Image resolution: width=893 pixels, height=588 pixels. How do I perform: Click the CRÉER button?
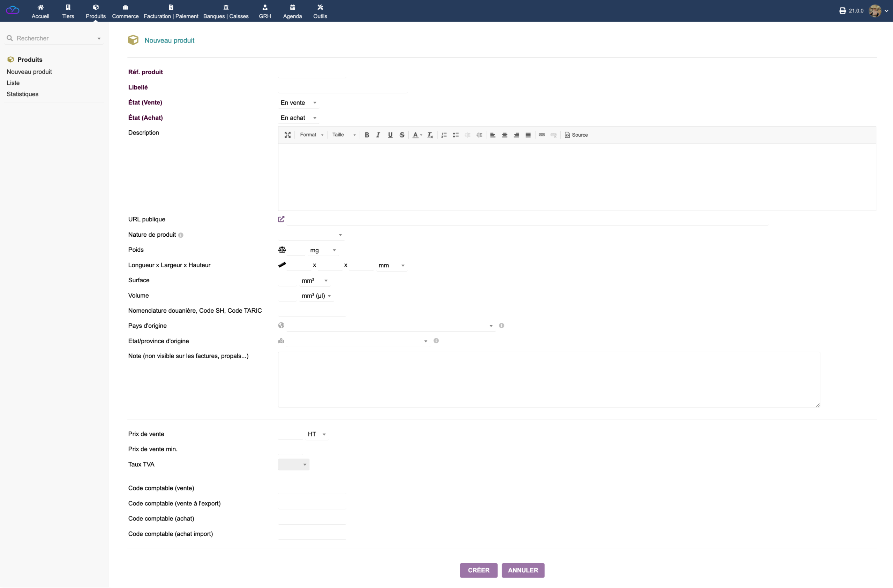[478, 570]
